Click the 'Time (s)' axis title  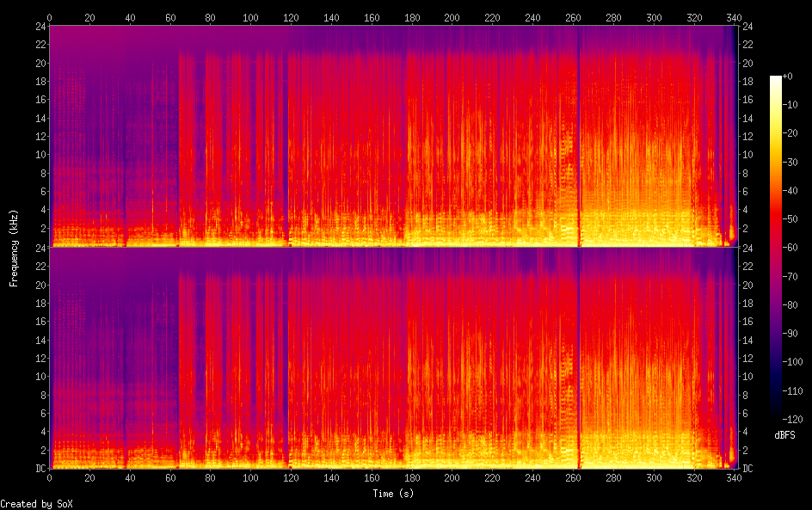pos(393,494)
